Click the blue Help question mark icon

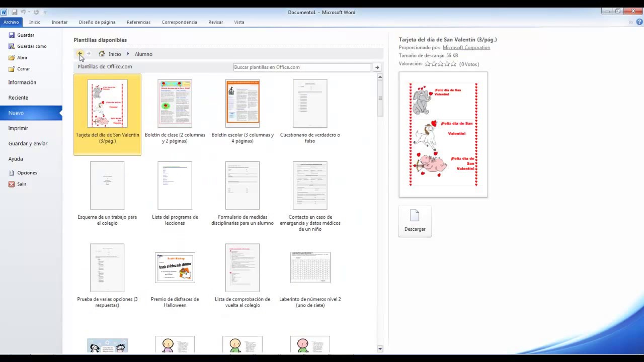pyautogui.click(x=640, y=22)
